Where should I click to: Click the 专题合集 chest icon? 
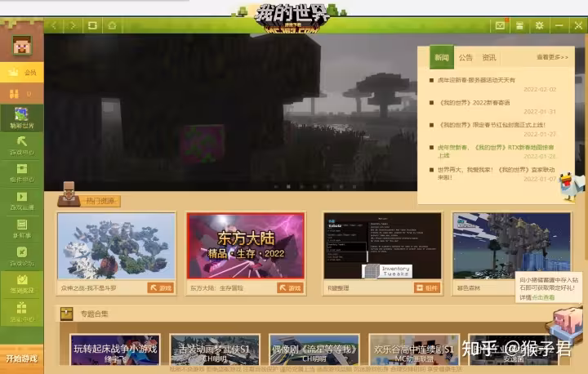pos(66,314)
